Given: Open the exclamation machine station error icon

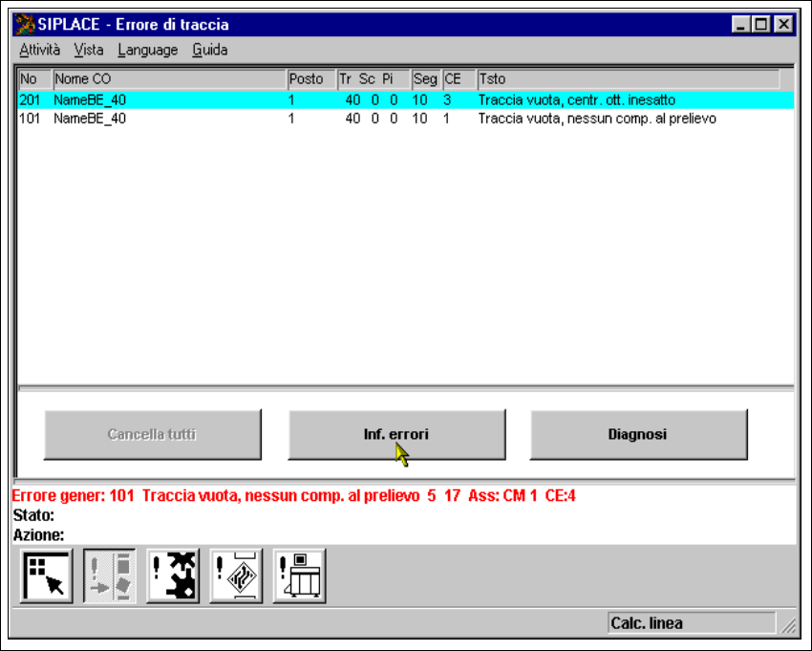Looking at the screenshot, I should (x=299, y=575).
